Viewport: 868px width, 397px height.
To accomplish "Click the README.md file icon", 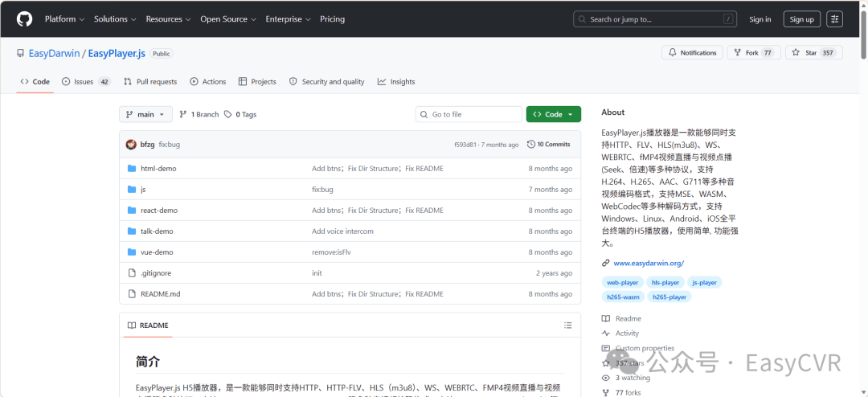I will 132,294.
